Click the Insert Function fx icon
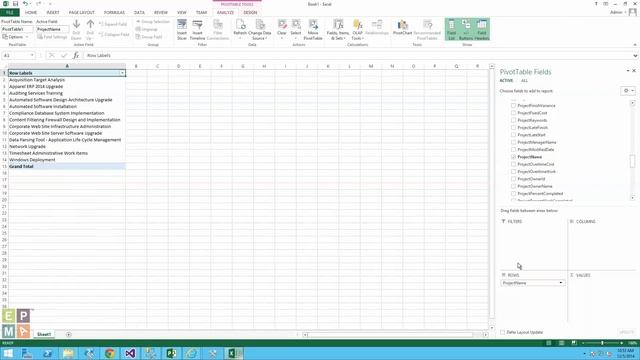 point(76,55)
